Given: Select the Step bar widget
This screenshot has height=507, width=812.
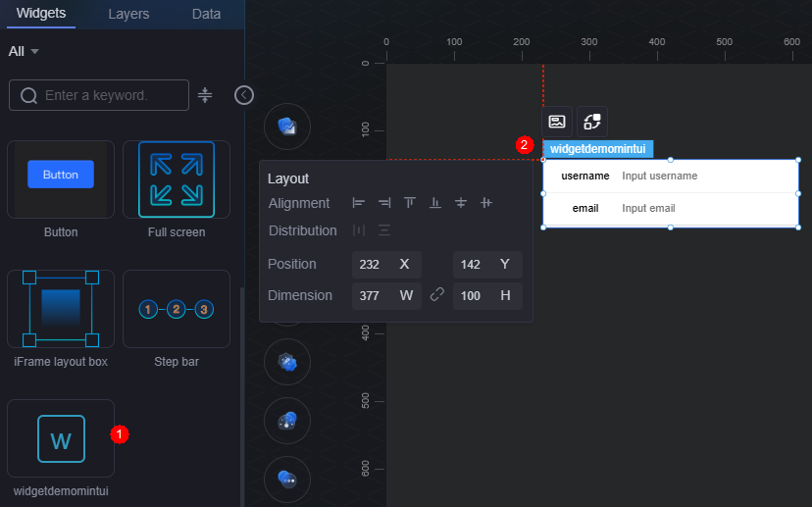Looking at the screenshot, I should click(x=177, y=309).
